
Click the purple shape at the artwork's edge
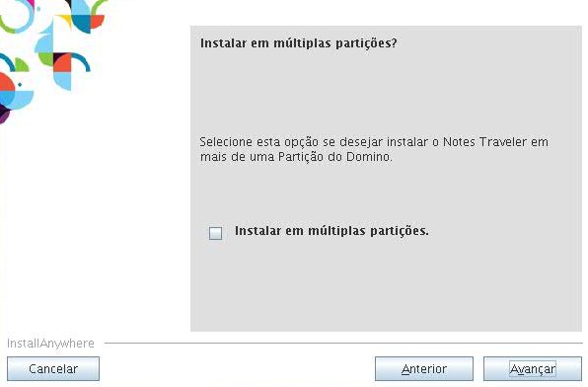(x=4, y=114)
